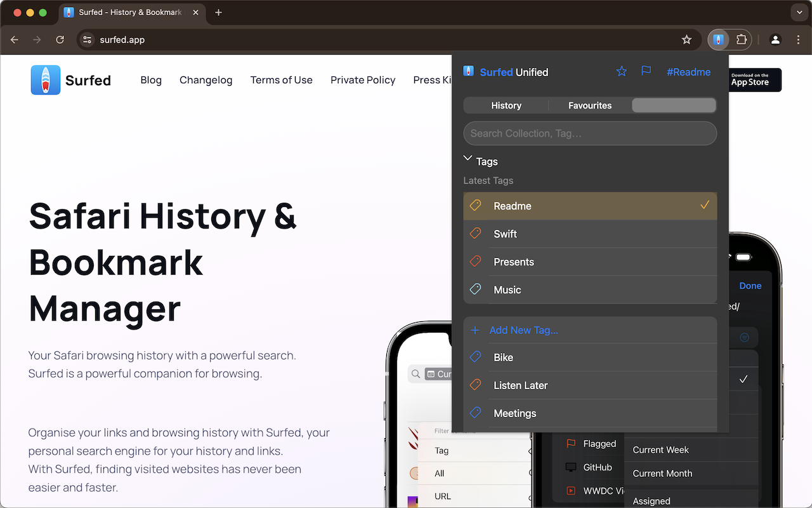812x508 pixels.
Task: Click the URL filter row in phone mockup
Action: point(475,496)
